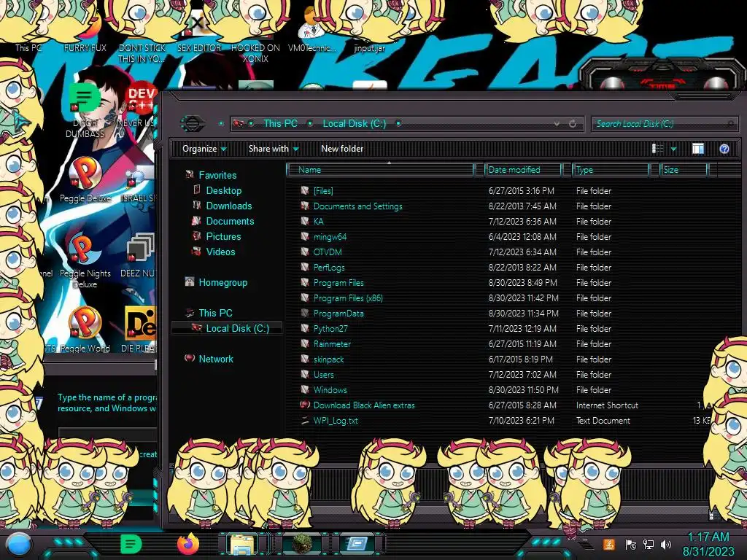The width and height of the screenshot is (747, 560).
Task: Sort by the Date modified column
Action: [x=523, y=170]
